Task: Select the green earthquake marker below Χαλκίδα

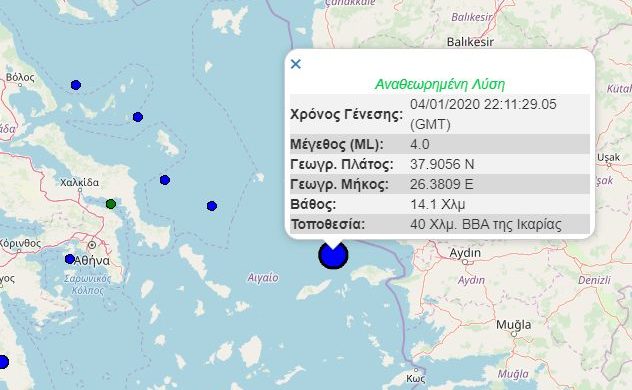Action: [111, 204]
